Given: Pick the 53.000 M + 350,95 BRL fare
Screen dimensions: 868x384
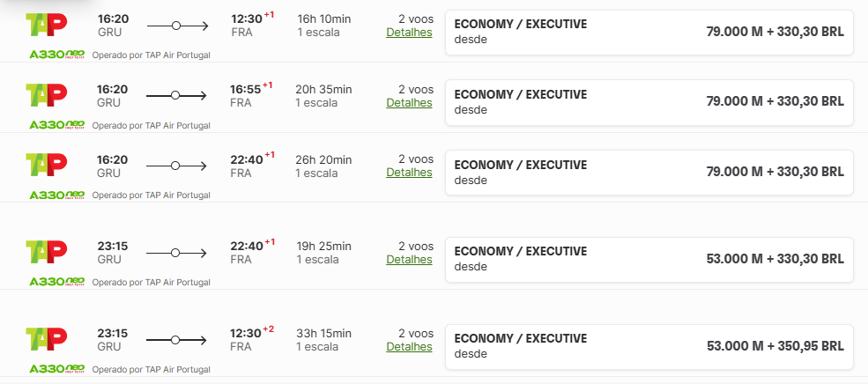Looking at the screenshot, I should click(x=649, y=346).
